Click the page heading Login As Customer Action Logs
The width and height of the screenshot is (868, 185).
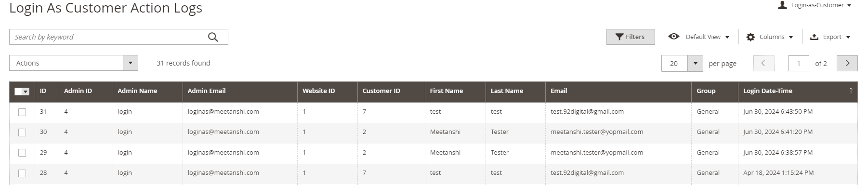tap(105, 8)
